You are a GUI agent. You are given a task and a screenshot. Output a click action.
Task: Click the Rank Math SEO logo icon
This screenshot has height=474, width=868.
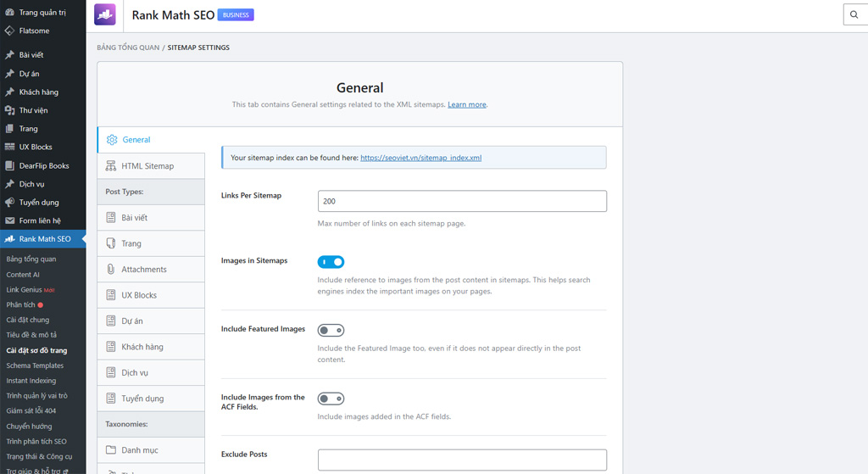(x=105, y=15)
